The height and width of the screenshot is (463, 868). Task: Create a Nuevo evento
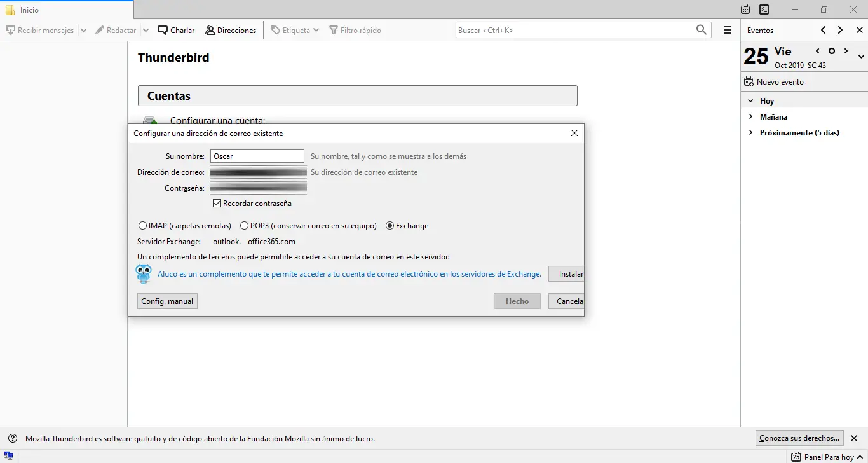click(x=773, y=82)
